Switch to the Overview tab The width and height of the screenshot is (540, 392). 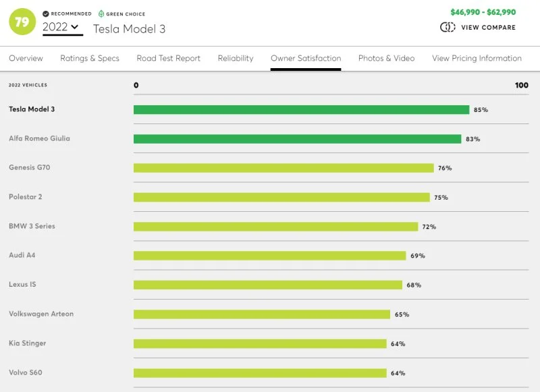pos(26,59)
